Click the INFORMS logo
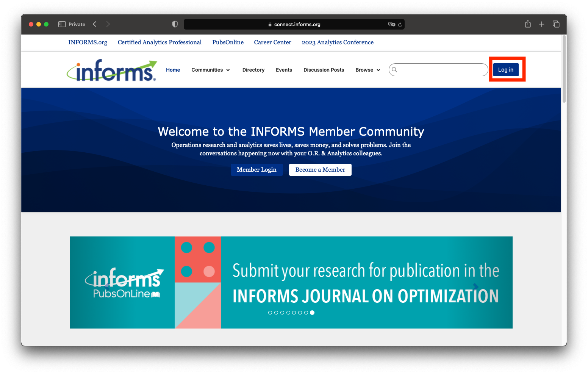This screenshot has width=588, height=374. pyautogui.click(x=112, y=70)
